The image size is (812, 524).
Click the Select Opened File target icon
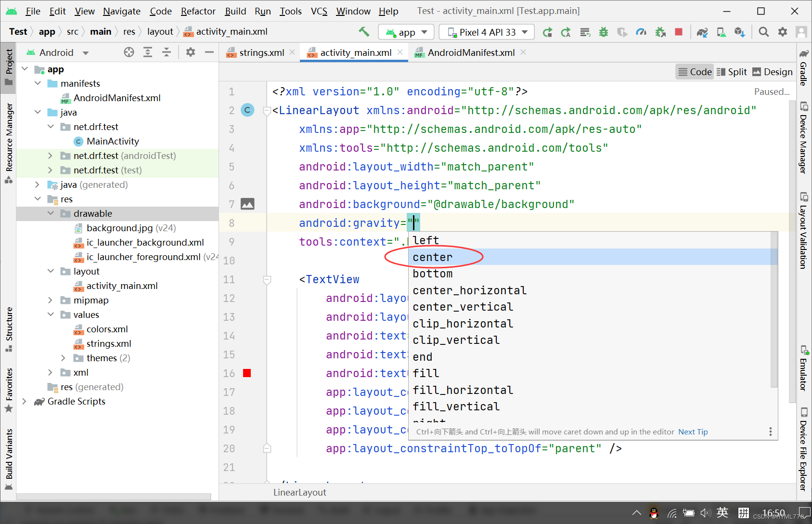click(x=129, y=52)
